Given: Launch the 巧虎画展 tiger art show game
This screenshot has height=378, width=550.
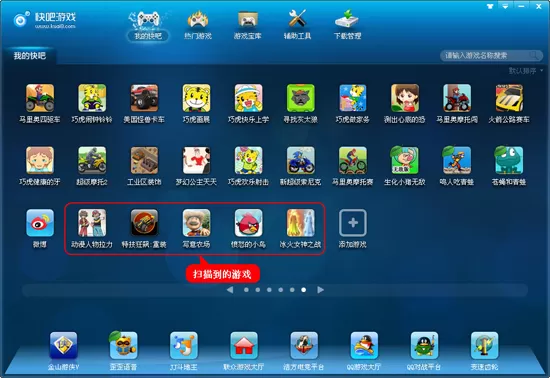Looking at the screenshot, I should pos(196,98).
